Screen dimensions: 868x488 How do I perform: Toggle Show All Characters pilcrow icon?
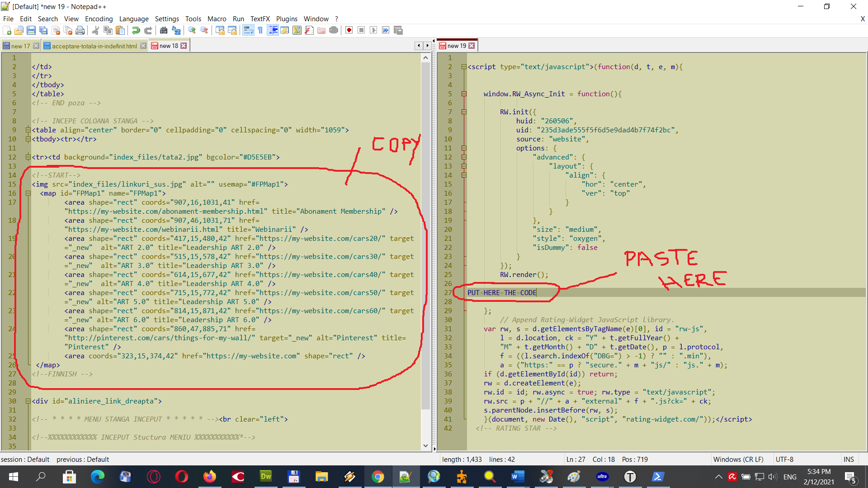click(x=260, y=30)
